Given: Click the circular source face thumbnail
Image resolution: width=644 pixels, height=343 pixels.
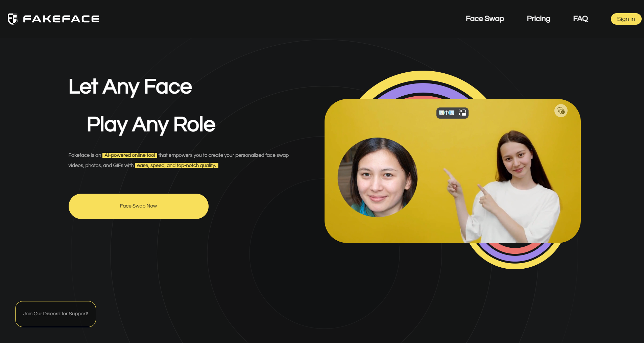Looking at the screenshot, I should tap(378, 177).
